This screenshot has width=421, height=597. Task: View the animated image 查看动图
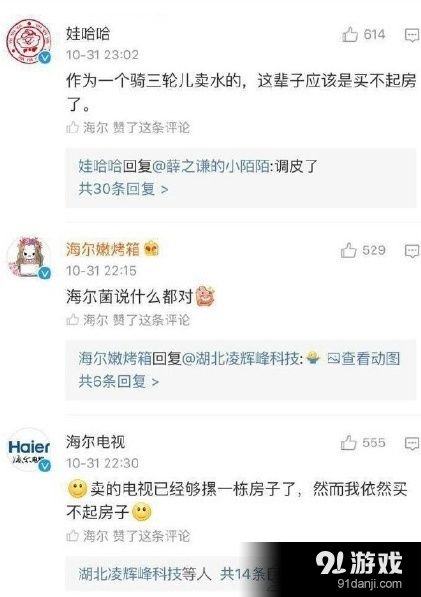[x=364, y=359]
